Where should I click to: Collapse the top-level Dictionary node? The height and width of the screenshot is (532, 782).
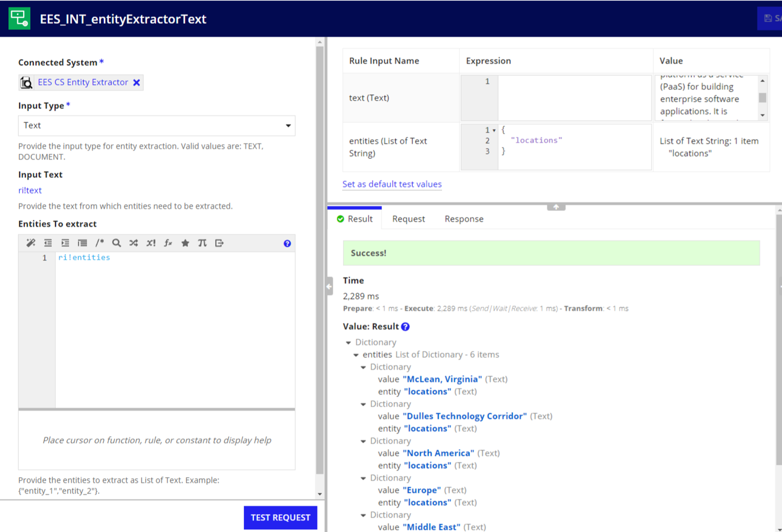click(x=348, y=343)
